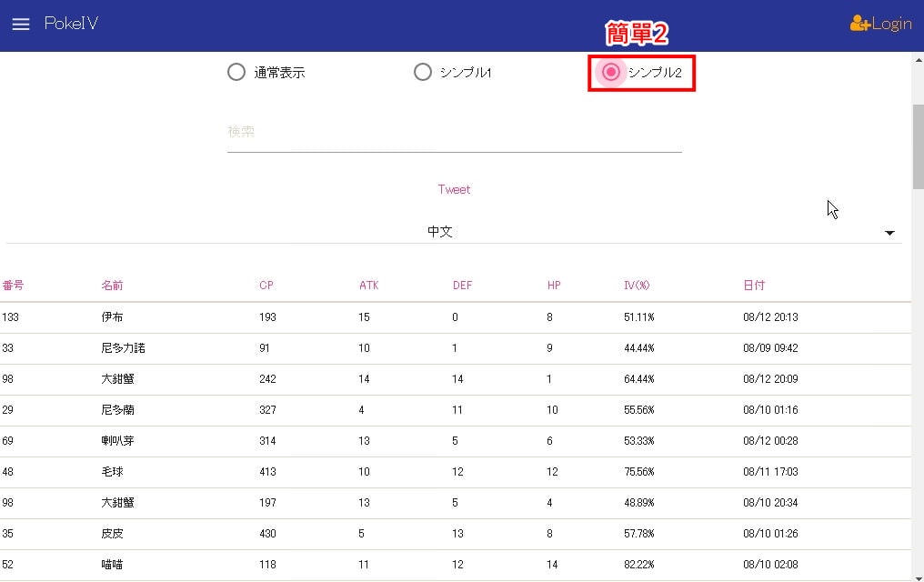Image resolution: width=924 pixels, height=582 pixels.
Task: Sort table by HP column header
Action: [554, 286]
